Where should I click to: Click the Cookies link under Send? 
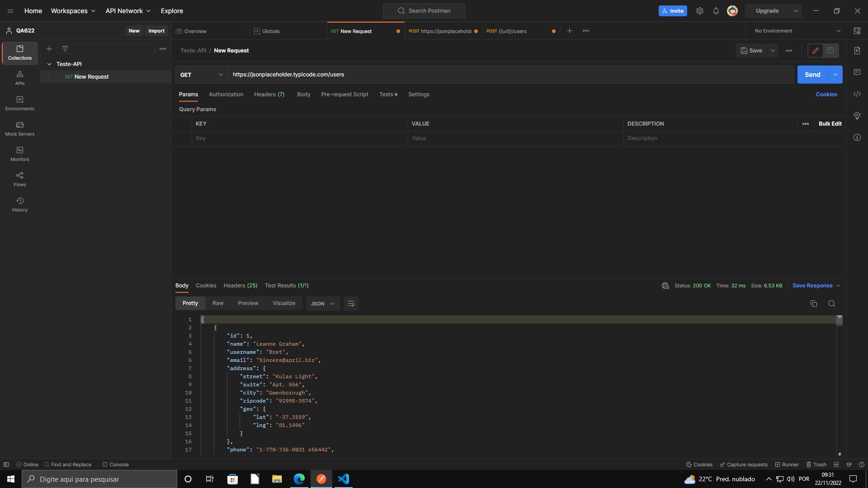click(x=826, y=94)
